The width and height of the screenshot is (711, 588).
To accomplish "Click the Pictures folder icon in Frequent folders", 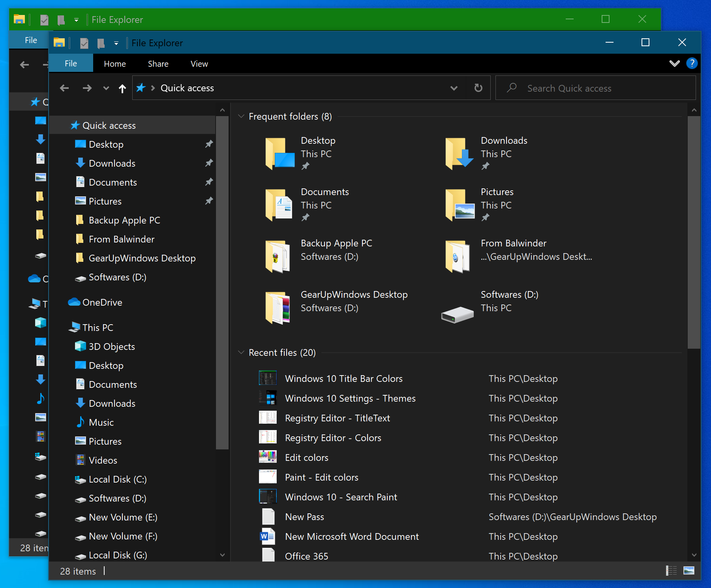I will (460, 205).
